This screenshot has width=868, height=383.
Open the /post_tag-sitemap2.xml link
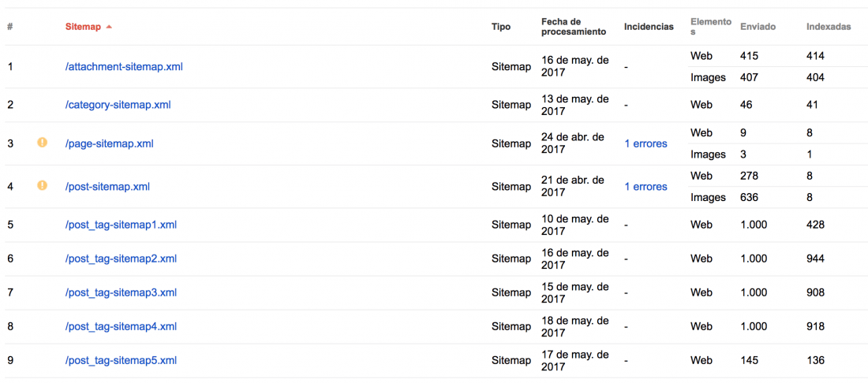[121, 258]
